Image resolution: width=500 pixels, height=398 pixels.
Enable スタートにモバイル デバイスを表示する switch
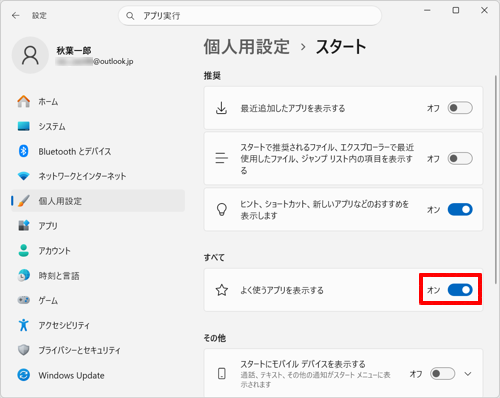pyautogui.click(x=442, y=373)
